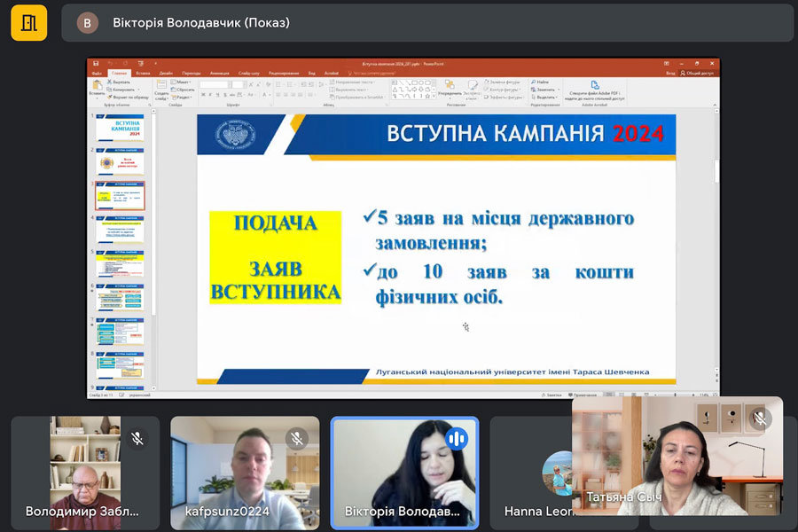This screenshot has width=798, height=532.
Task: Click the Вид ribbon tab
Action: pos(311,74)
